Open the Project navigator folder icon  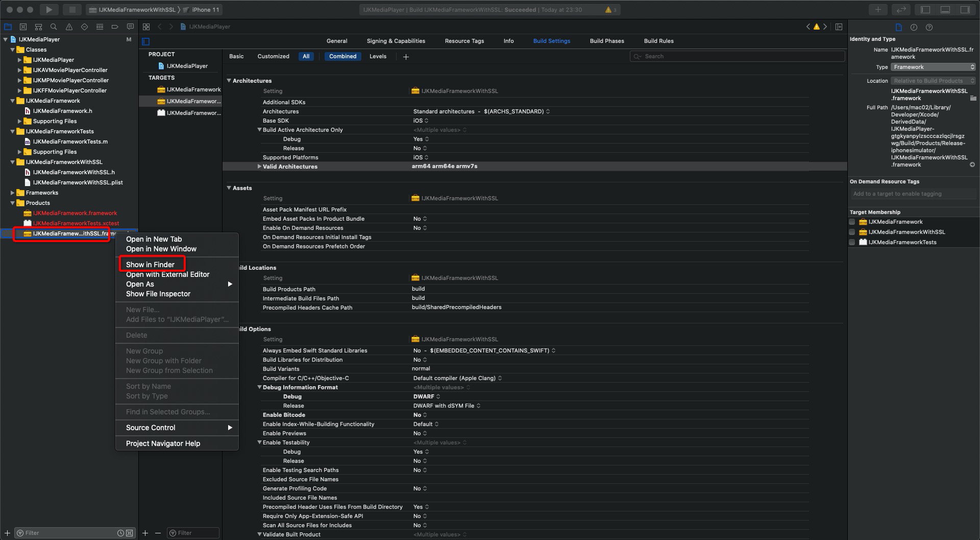click(x=8, y=27)
